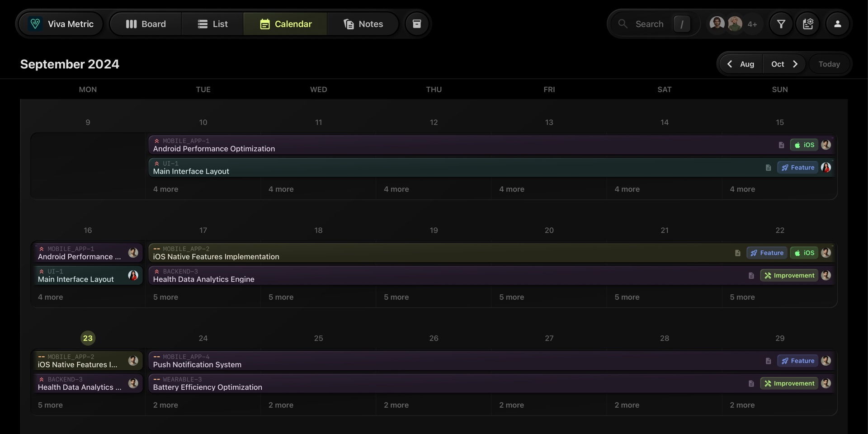Expand 5 more items on Monday 23
868x434 pixels.
tap(50, 406)
